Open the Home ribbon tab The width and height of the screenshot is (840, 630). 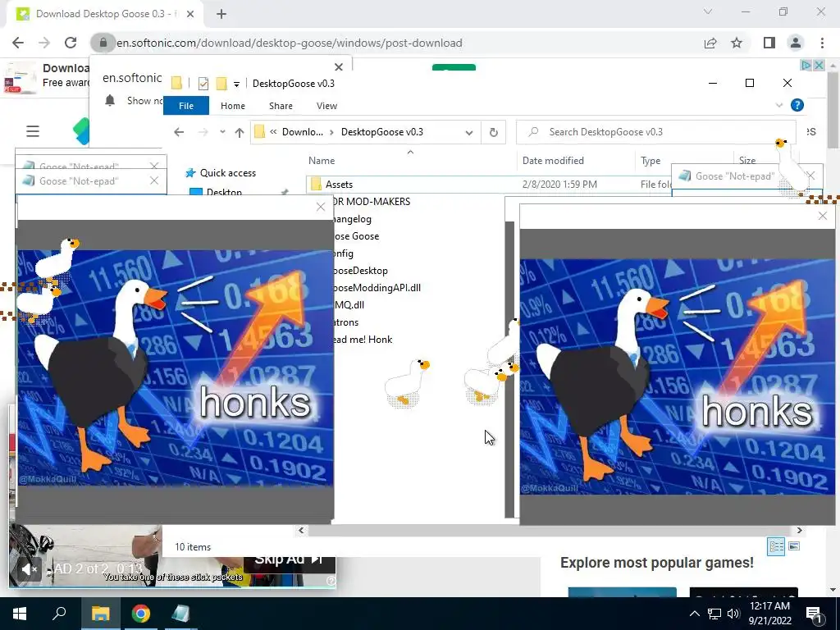pyautogui.click(x=232, y=106)
